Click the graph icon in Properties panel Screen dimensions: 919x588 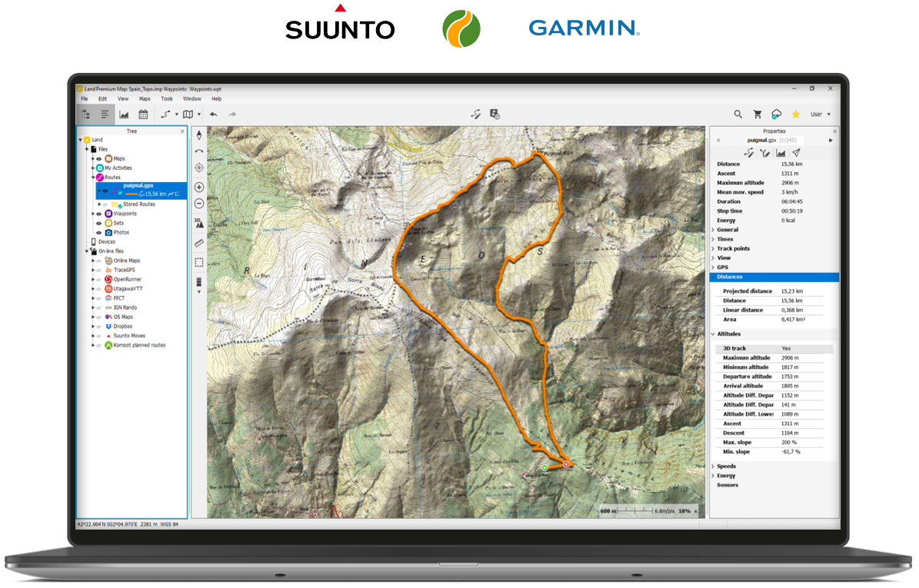781,153
